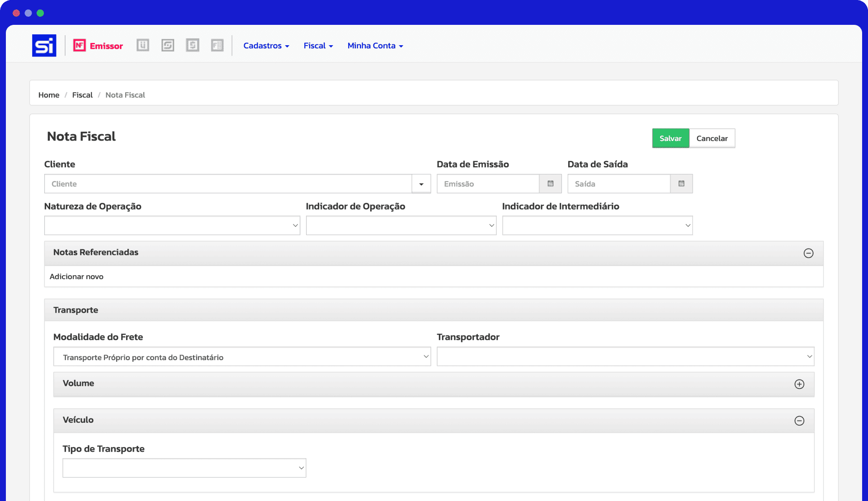This screenshot has width=868, height=501.
Task: Open the Data de Emissão calendar picker
Action: (x=550, y=184)
